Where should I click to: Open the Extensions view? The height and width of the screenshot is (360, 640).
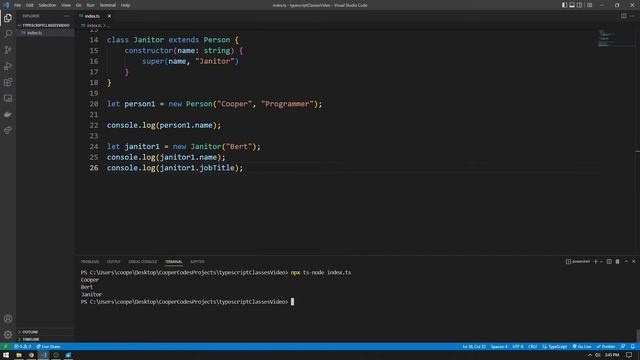click(x=8, y=82)
